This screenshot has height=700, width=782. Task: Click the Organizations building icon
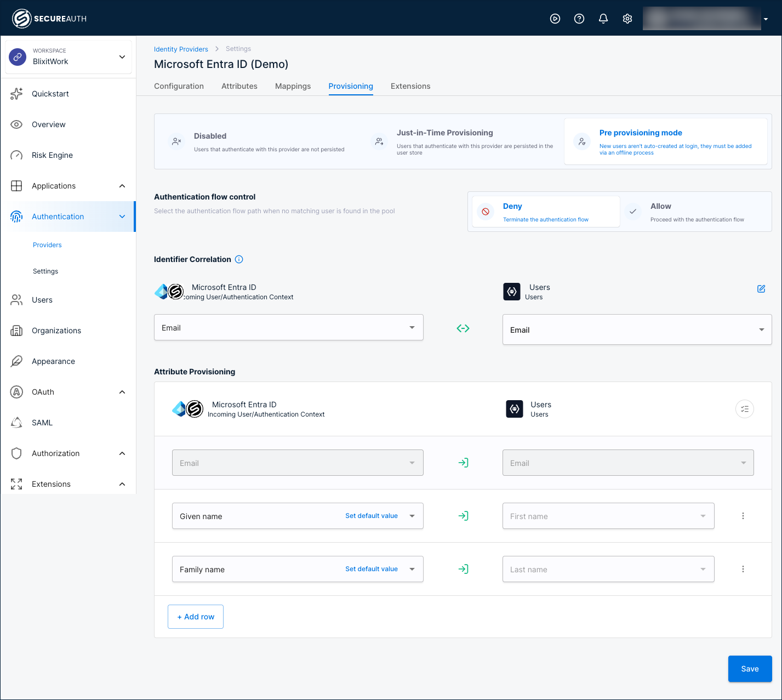(x=16, y=331)
